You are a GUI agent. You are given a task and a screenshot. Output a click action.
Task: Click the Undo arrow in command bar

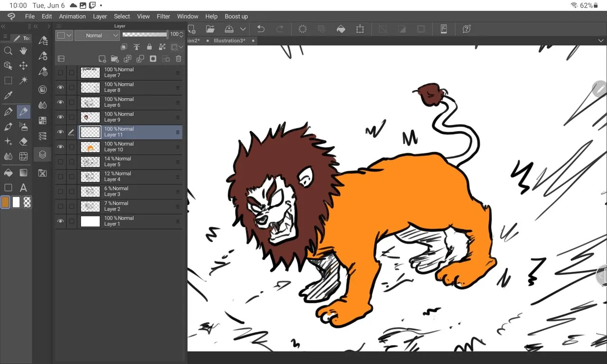[260, 29]
